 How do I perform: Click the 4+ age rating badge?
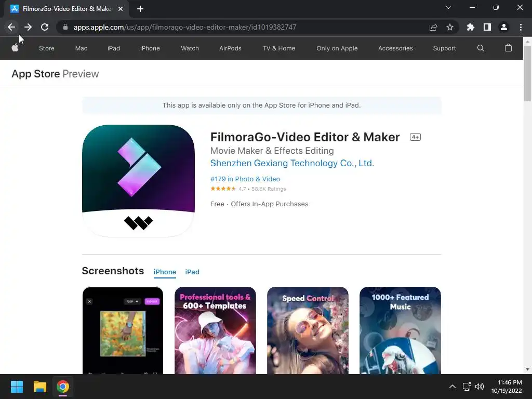click(415, 137)
